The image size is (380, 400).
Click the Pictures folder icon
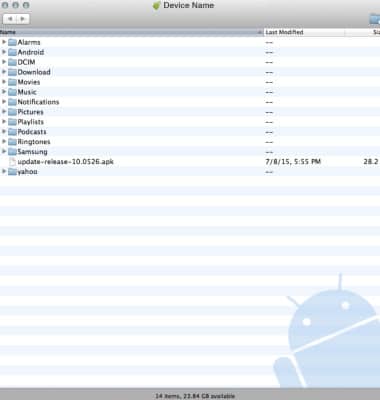pyautogui.click(x=12, y=112)
